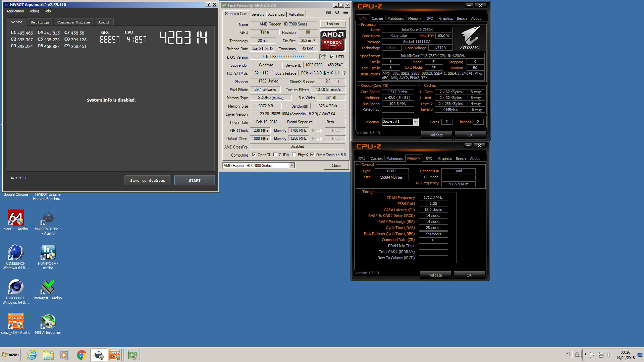The width and height of the screenshot is (644, 362).
Task: Open Debug menu in Aquamark
Action: (34, 11)
